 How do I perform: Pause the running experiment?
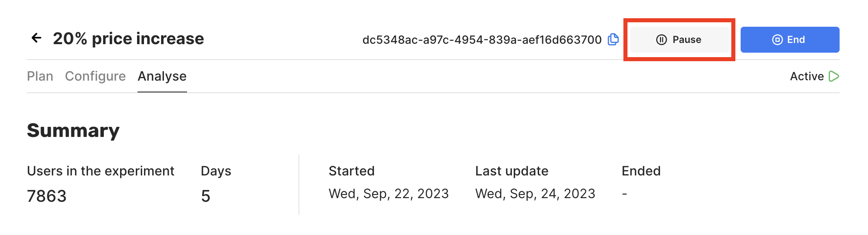(679, 40)
